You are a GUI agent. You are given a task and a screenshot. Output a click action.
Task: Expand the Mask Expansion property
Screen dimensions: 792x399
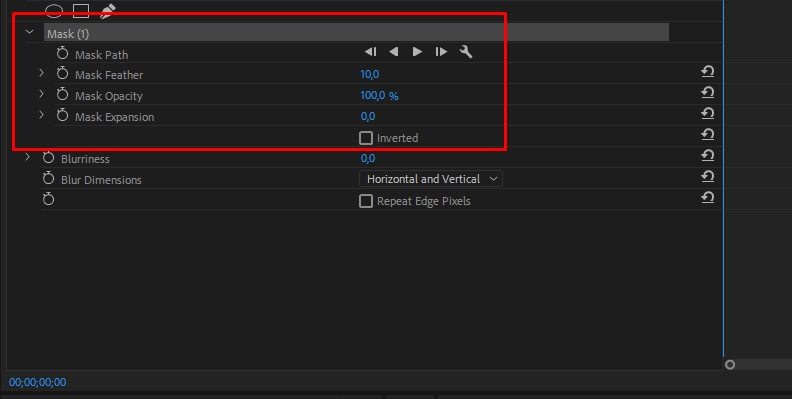(x=41, y=115)
